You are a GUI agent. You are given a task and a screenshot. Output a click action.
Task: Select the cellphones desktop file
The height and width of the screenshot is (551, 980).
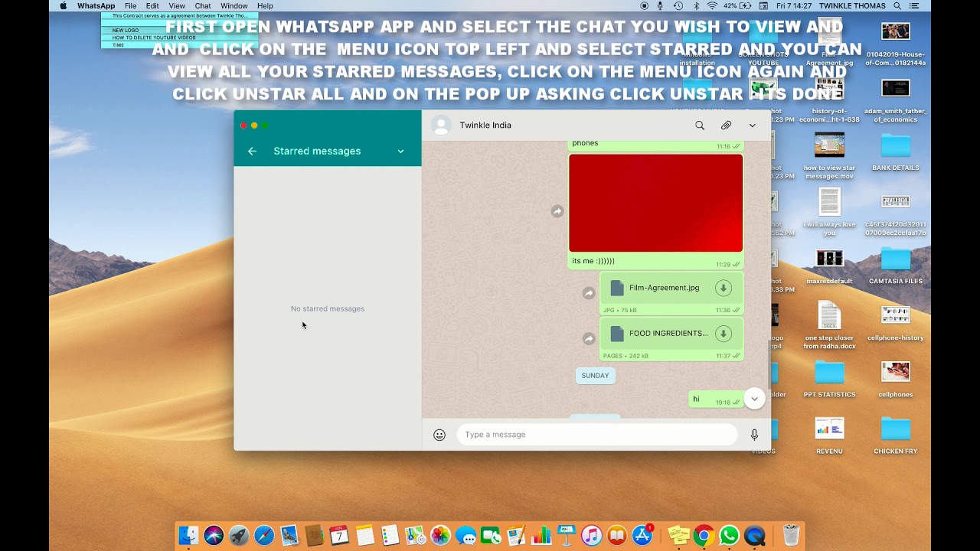point(896,378)
